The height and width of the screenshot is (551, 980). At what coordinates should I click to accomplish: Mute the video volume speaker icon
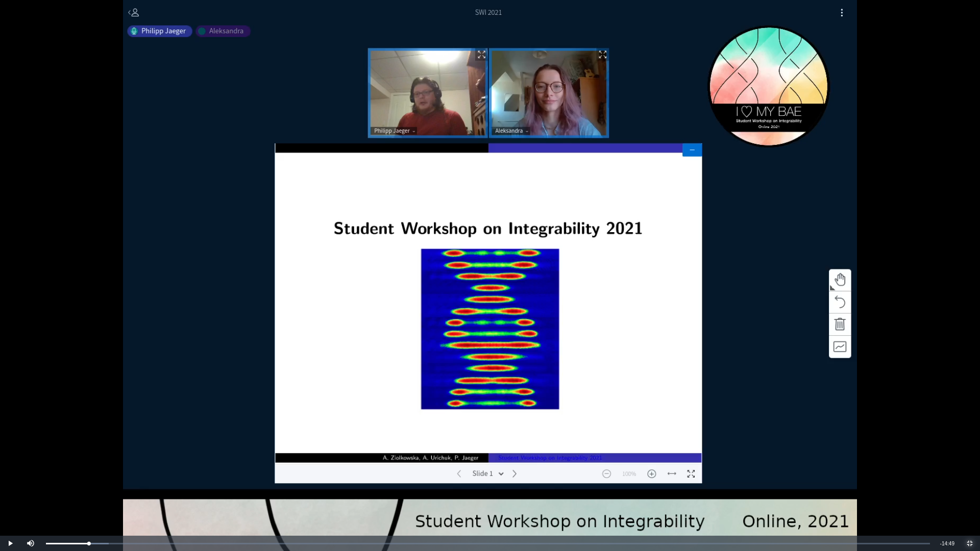31,543
